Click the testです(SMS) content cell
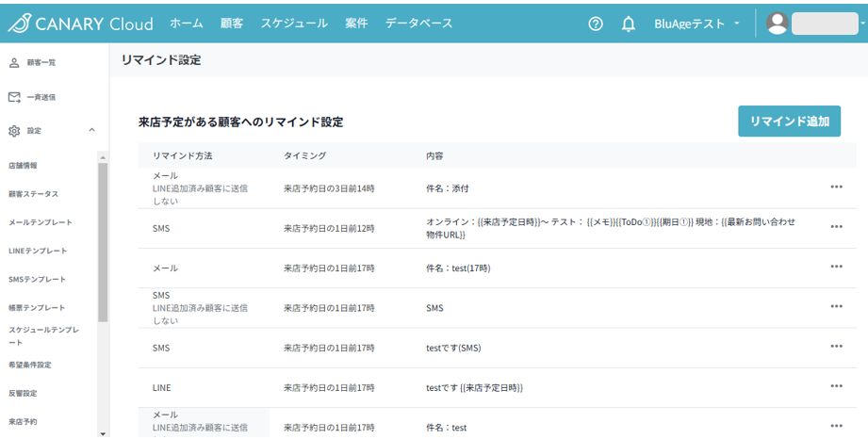Screen dimensions: 868x439 (453, 349)
